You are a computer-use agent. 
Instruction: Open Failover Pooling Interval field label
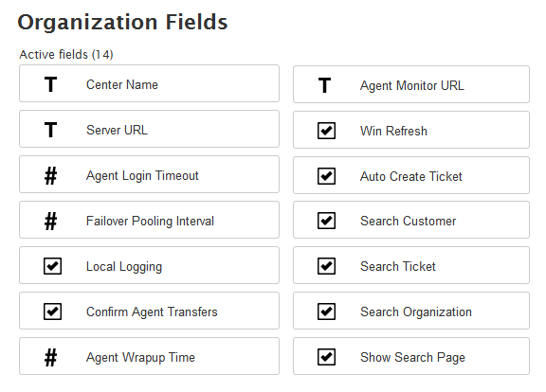click(x=150, y=222)
